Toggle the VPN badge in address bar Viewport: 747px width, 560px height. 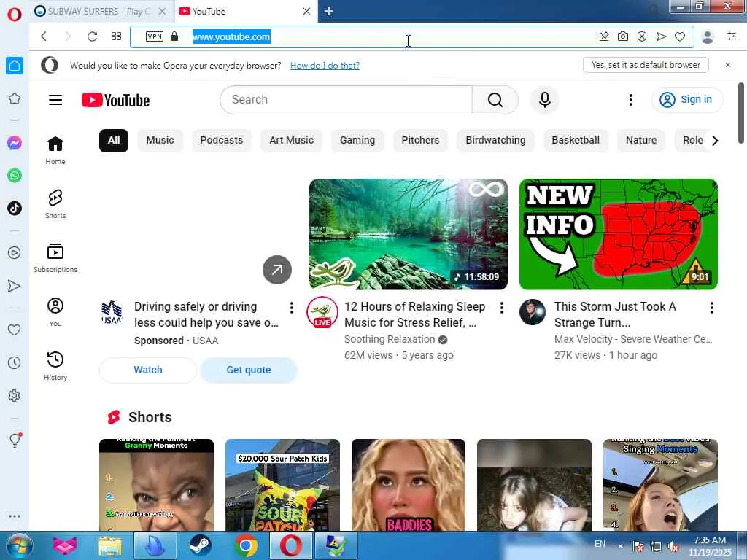pos(155,36)
